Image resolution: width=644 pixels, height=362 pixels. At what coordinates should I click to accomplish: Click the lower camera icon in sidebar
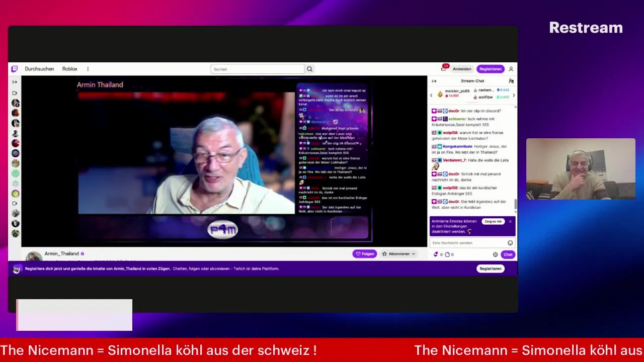tap(15, 204)
